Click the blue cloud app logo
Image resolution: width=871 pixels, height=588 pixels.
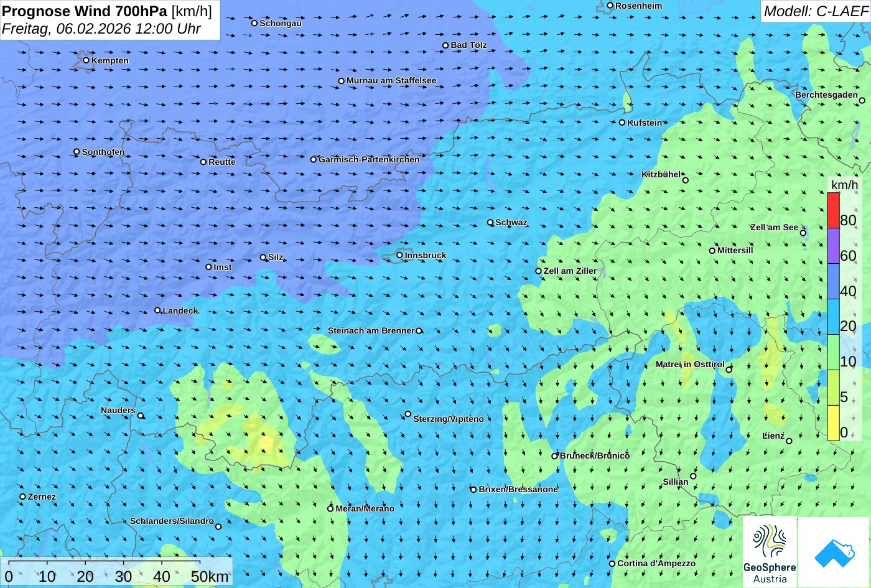[x=834, y=552]
